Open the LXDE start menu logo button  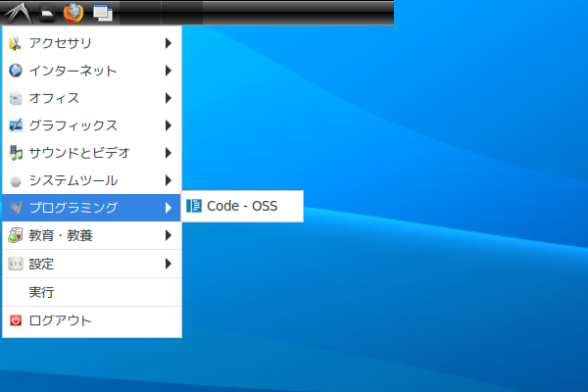(x=18, y=13)
